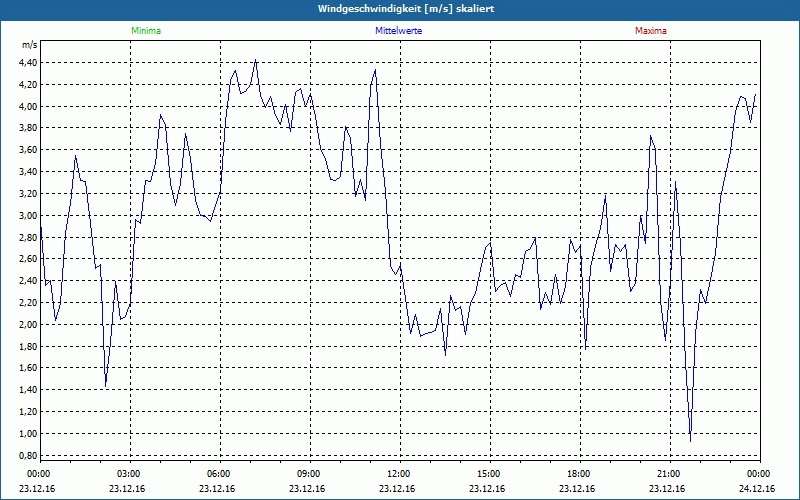
Task: Click the 18:00 time label
Action: pyautogui.click(x=580, y=474)
